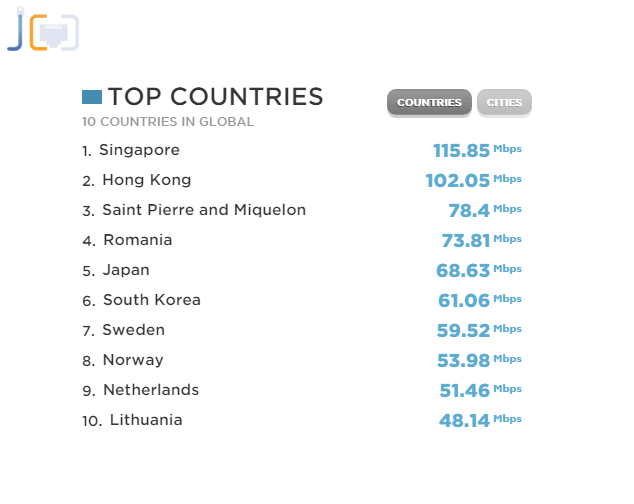This screenshot has width=634, height=504.
Task: Click the 78.4 Mbps speed figure
Action: tap(485, 210)
